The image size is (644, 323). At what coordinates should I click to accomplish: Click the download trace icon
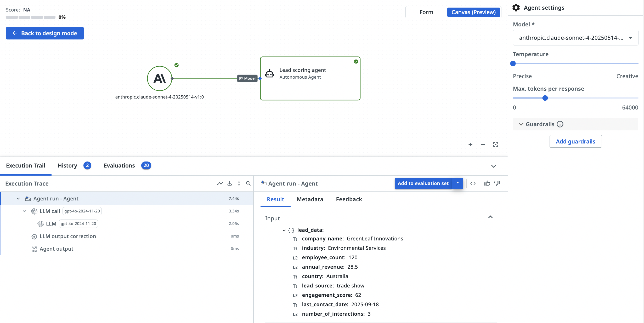point(230,183)
